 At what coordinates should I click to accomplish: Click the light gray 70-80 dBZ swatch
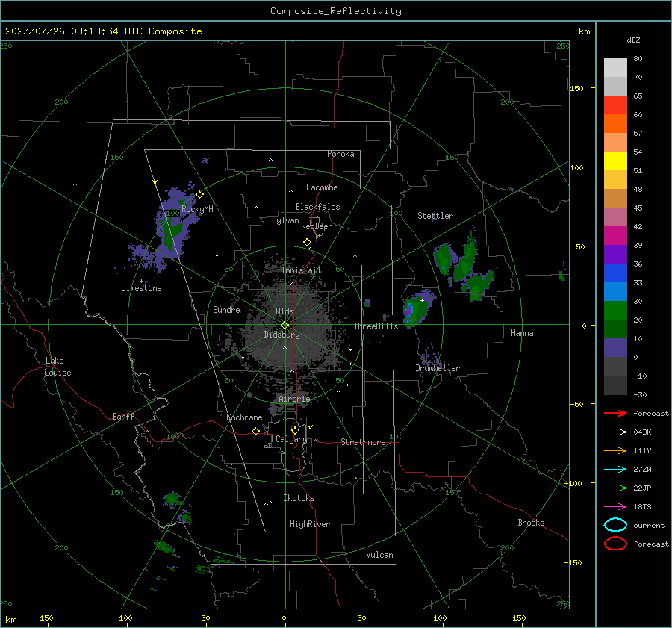coord(615,68)
